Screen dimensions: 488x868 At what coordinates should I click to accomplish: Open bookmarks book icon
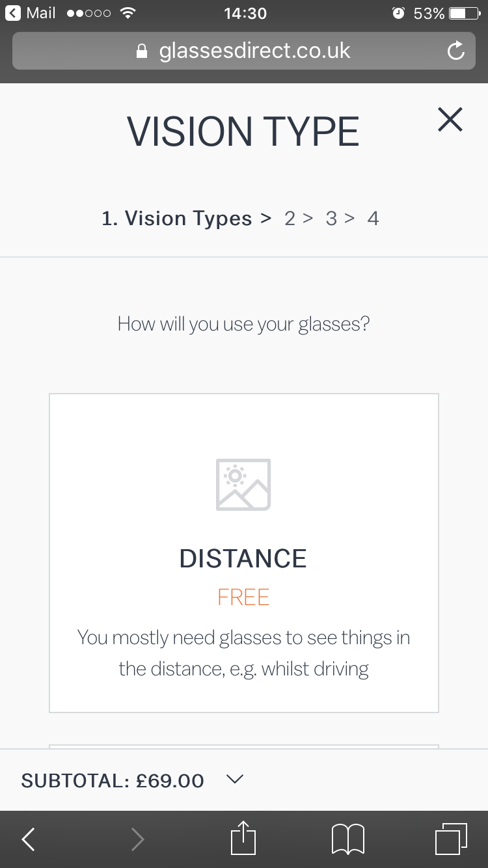click(348, 839)
